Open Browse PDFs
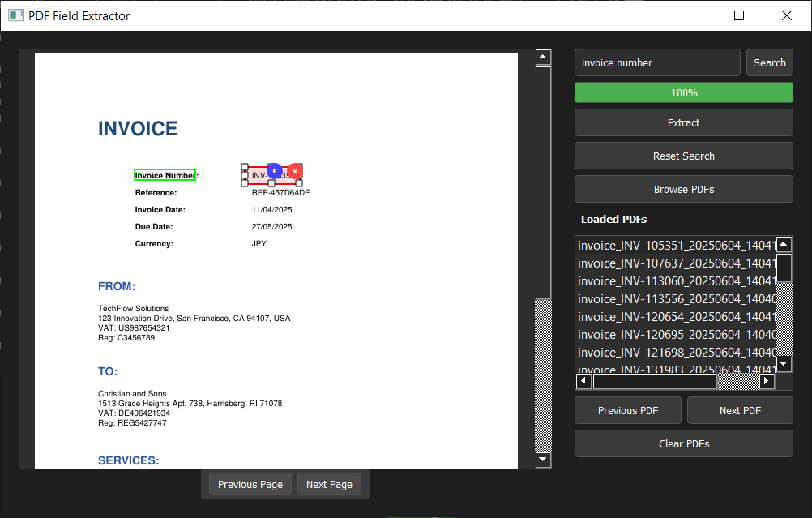 [x=683, y=189]
